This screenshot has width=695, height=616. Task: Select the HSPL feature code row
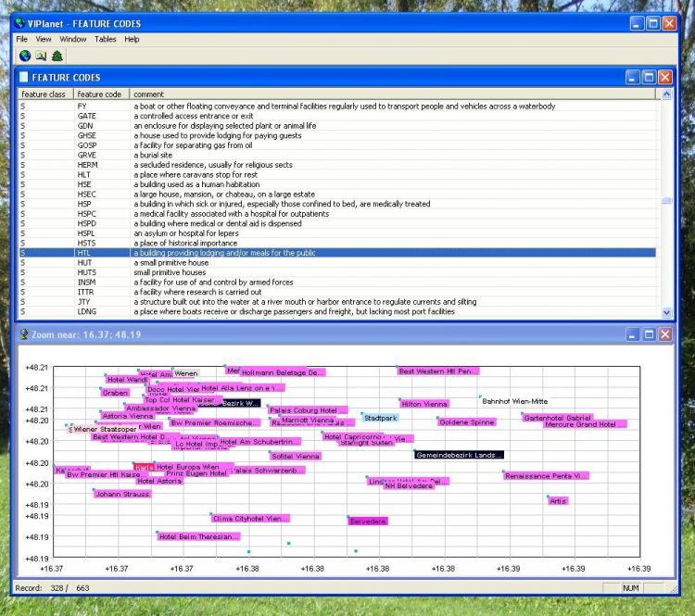tap(337, 233)
